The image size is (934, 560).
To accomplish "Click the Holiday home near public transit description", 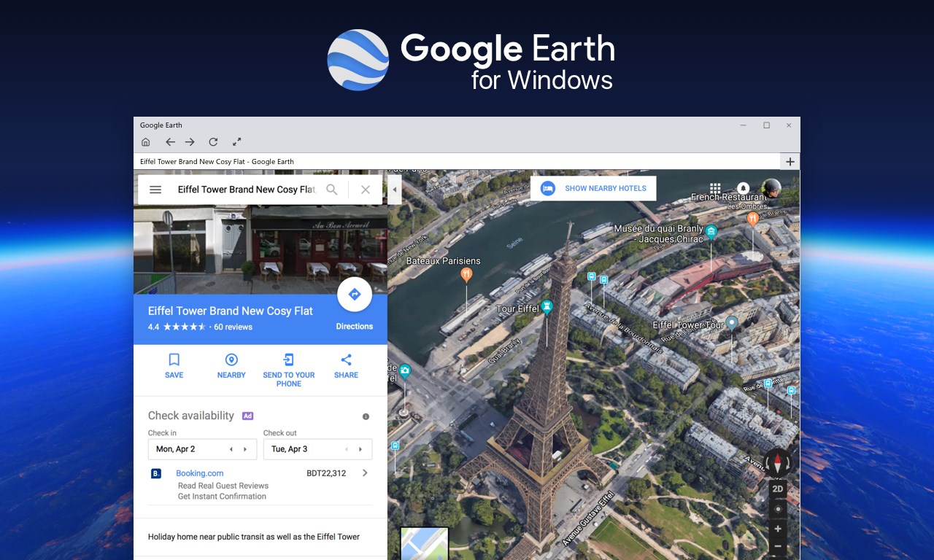I will point(254,537).
